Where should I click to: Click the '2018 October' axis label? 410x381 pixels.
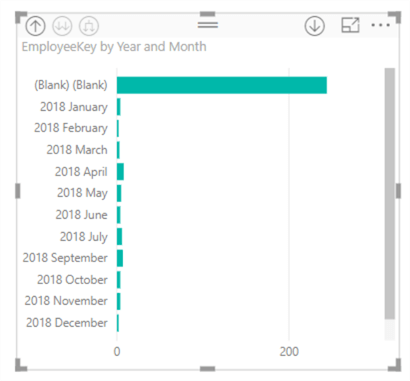point(72,280)
